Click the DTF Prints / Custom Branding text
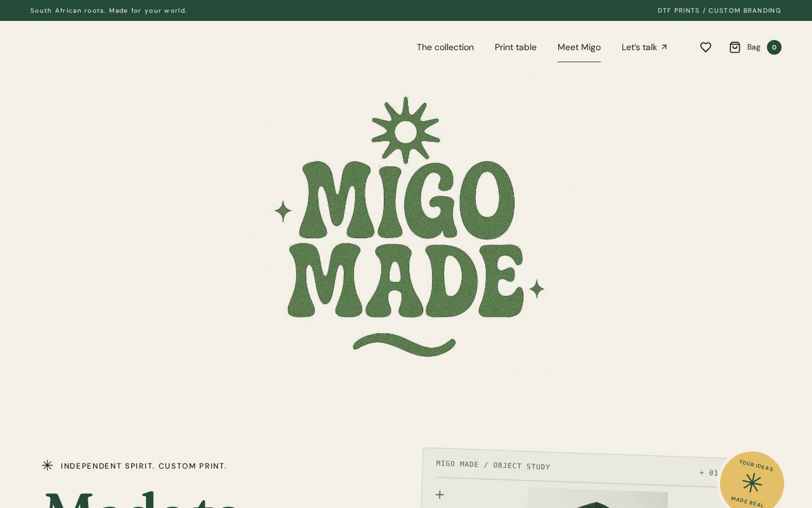812x508 pixels. [719, 11]
